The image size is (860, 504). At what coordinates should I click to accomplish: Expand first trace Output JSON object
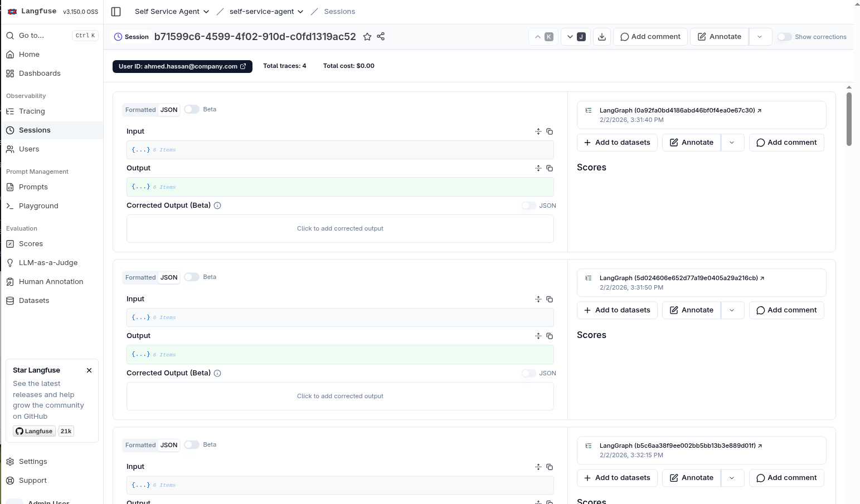pyautogui.click(x=141, y=187)
